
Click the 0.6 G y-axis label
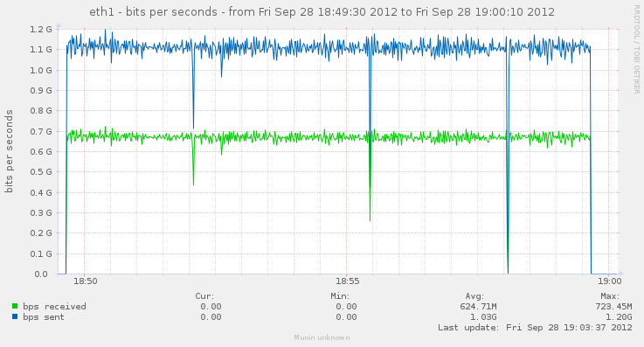click(41, 151)
